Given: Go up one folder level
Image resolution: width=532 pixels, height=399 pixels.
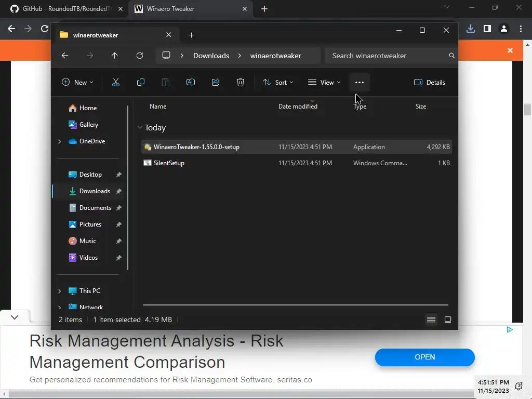Looking at the screenshot, I should [x=115, y=56].
